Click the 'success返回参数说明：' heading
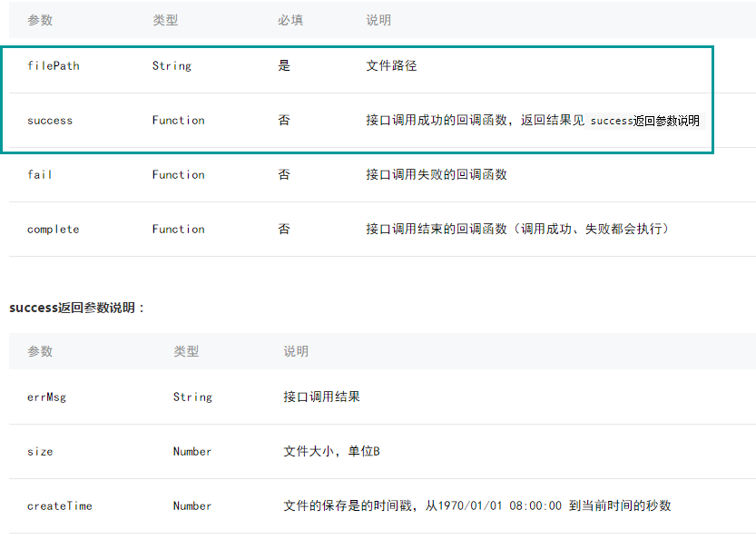 pos(76,308)
